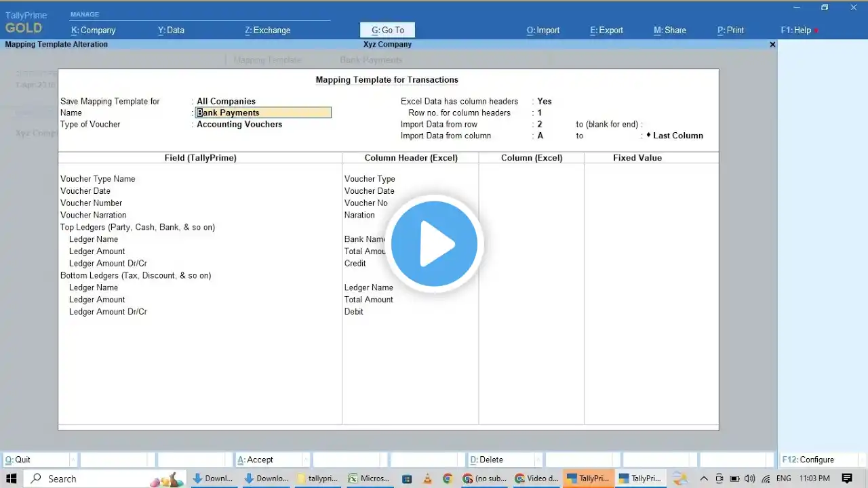Open the VLC media player taskbar icon
Image resolution: width=868 pixels, height=488 pixels.
[427, 479]
